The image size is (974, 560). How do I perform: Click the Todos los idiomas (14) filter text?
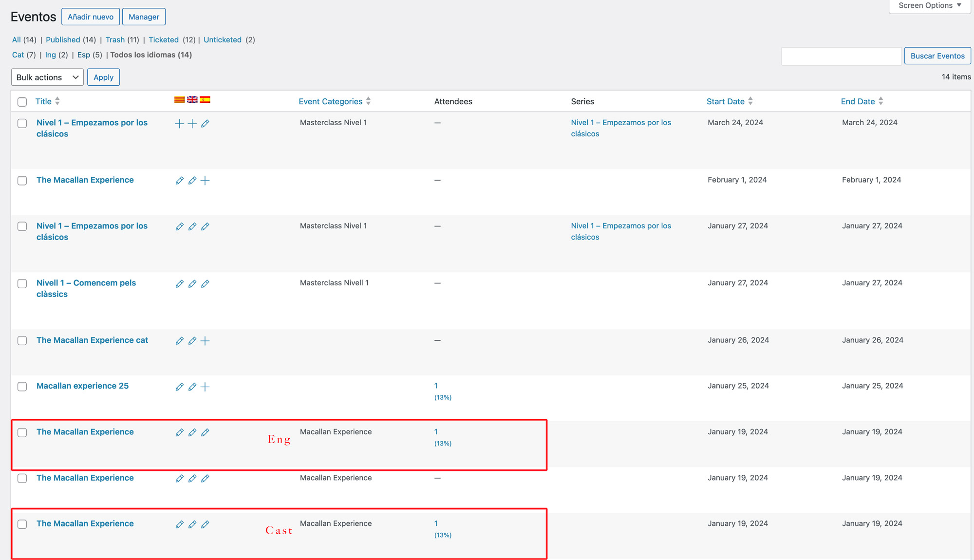pos(151,55)
